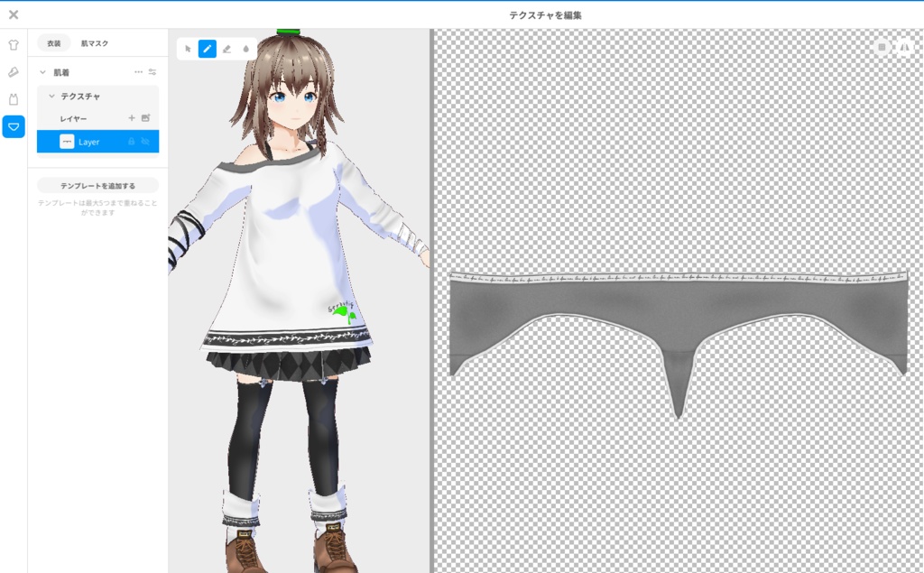924x573 pixels.
Task: Open the shoes category in the sidebar
Action: click(14, 72)
